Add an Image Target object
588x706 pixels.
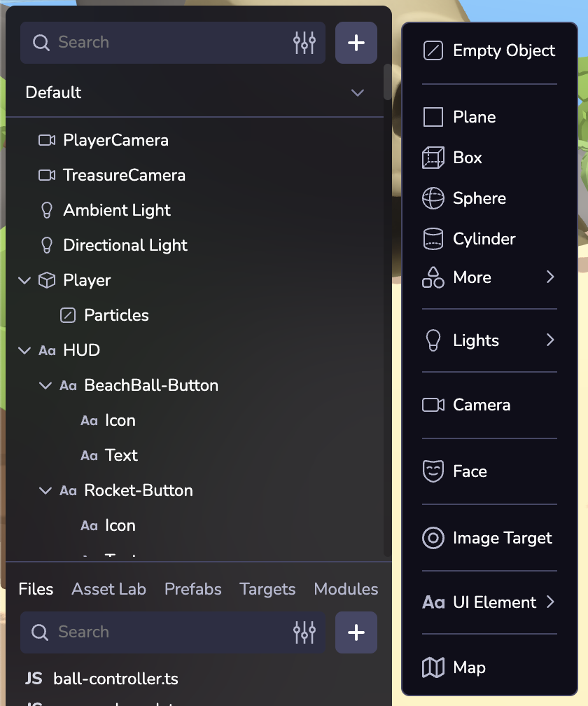tap(502, 538)
